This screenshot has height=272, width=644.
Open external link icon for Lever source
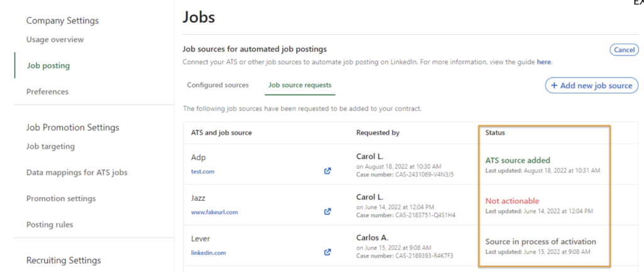(x=327, y=252)
